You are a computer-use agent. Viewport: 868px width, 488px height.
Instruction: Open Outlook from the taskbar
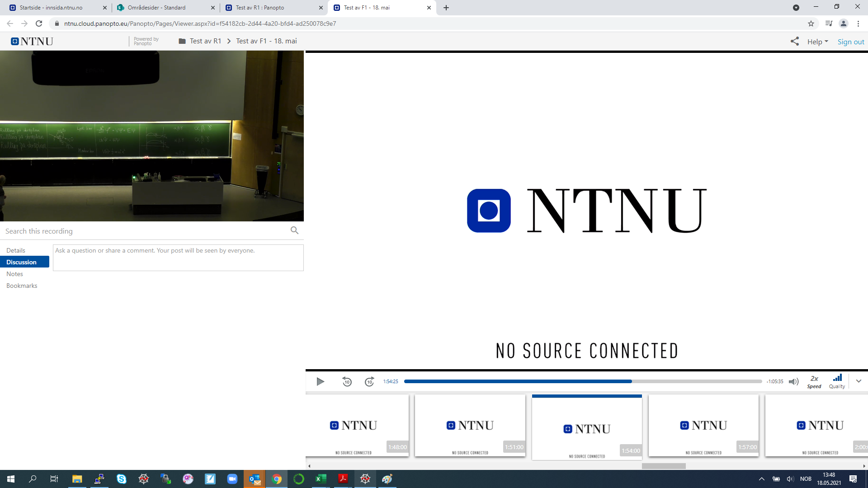[255, 479]
